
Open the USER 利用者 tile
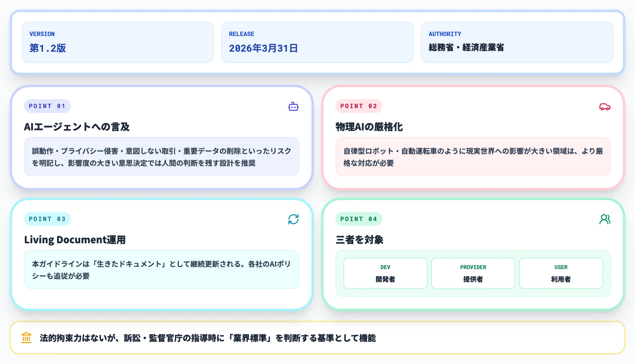[x=561, y=273]
